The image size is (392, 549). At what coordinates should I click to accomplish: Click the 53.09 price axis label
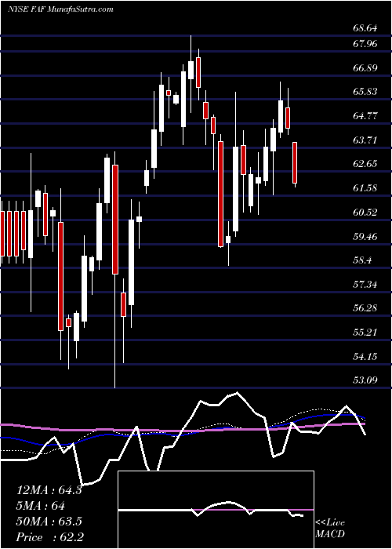tap(365, 380)
